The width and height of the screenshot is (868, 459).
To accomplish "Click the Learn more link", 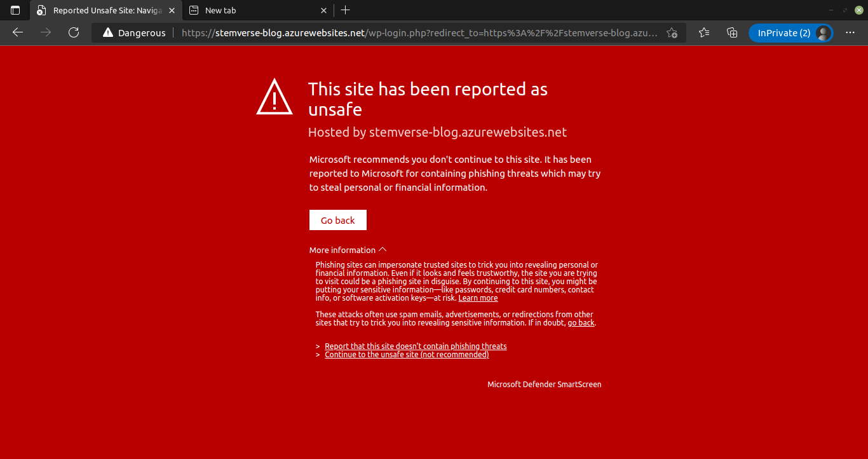I will tap(478, 298).
